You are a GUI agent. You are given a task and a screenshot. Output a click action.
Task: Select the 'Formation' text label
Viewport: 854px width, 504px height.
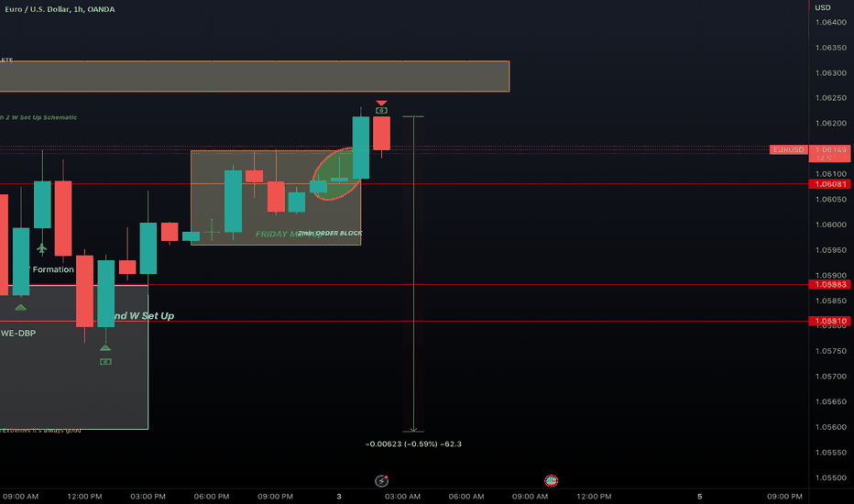(x=53, y=269)
